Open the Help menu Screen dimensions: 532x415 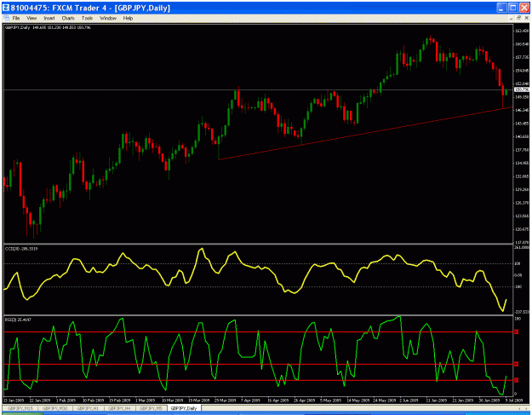[128, 18]
